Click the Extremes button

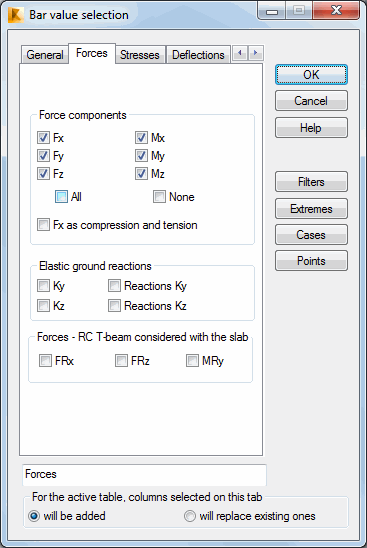(x=311, y=209)
